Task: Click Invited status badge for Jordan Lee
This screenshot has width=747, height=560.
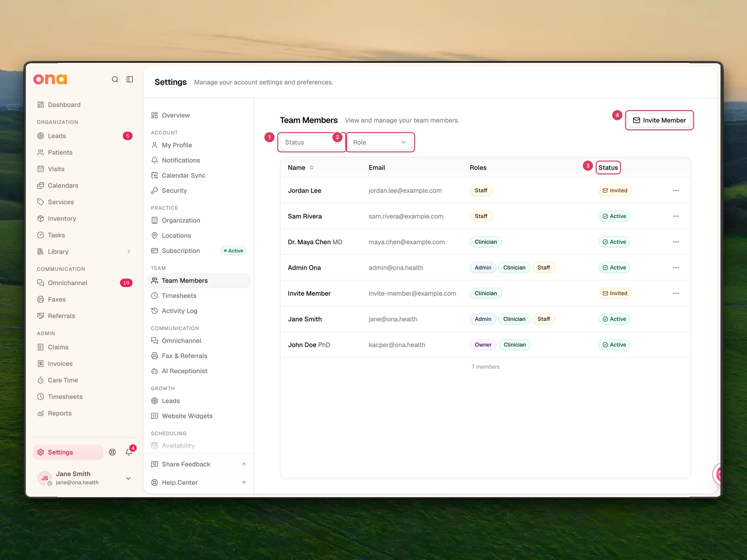Action: (615, 191)
